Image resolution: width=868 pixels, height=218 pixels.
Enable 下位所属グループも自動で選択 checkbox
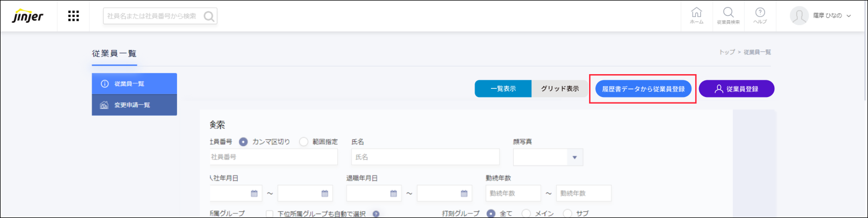point(270,214)
